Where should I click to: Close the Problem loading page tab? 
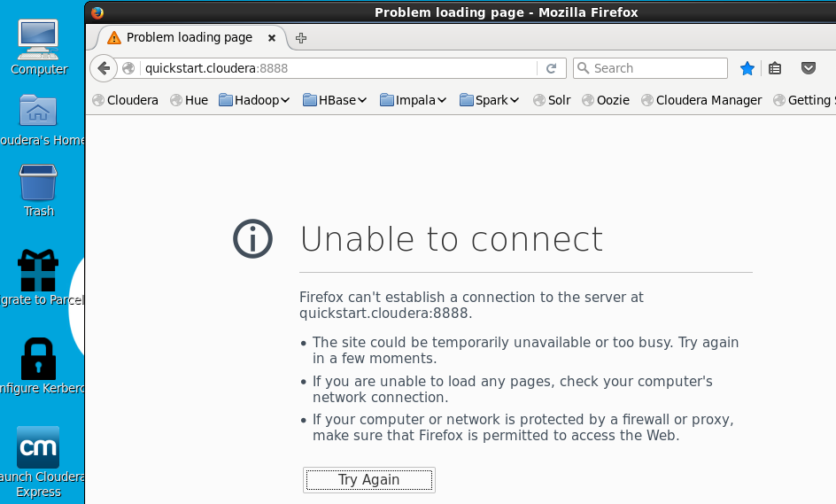271,38
